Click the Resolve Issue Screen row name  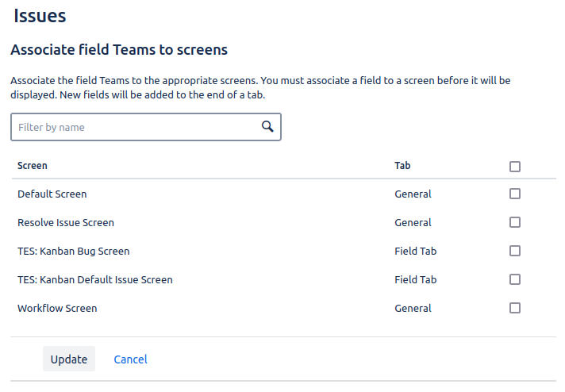pyautogui.click(x=66, y=222)
